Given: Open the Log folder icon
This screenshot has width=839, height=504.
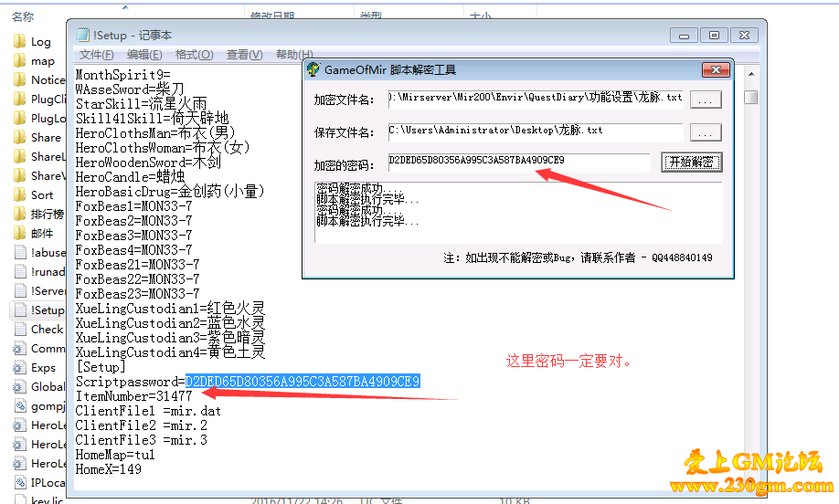Looking at the screenshot, I should coord(20,41).
